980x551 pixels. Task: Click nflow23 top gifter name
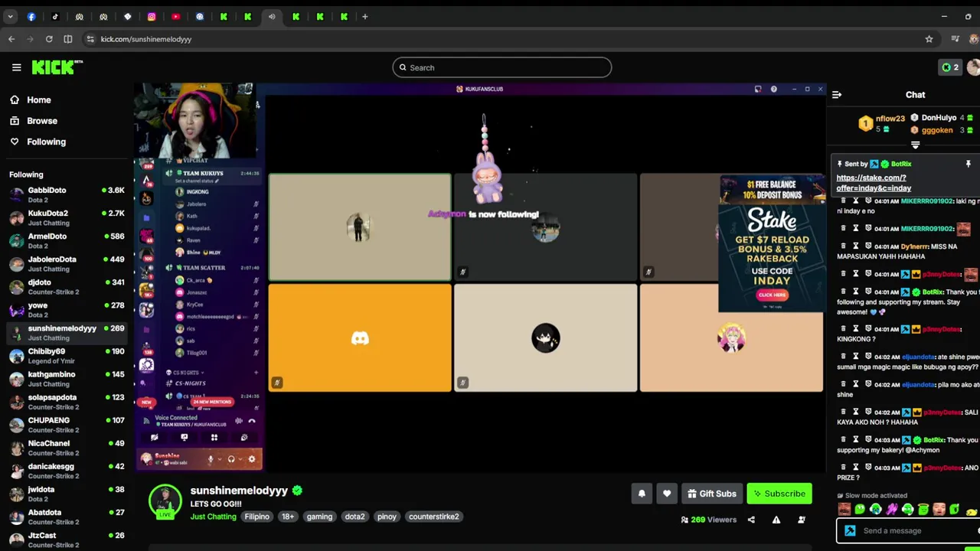890,119
